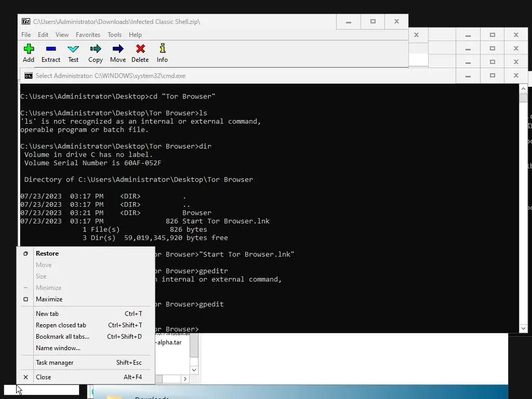Maximize the cmd.exe window

[493, 76]
